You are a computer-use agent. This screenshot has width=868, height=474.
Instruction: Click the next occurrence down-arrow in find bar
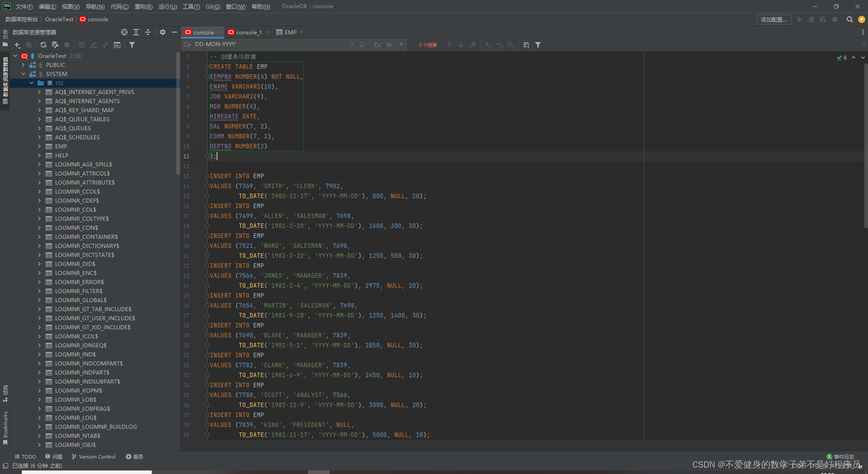pos(461,45)
